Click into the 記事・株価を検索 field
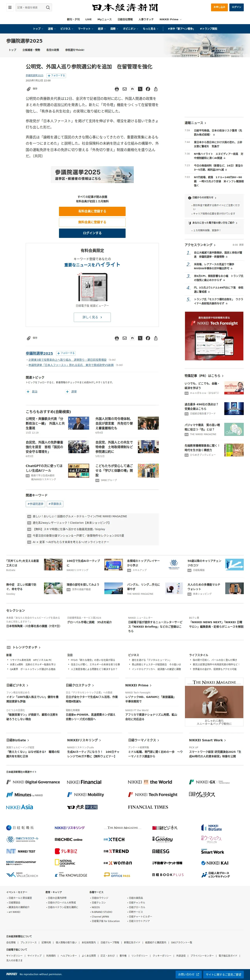Image resolution: width=250 pixels, height=980 pixels. [30, 7]
